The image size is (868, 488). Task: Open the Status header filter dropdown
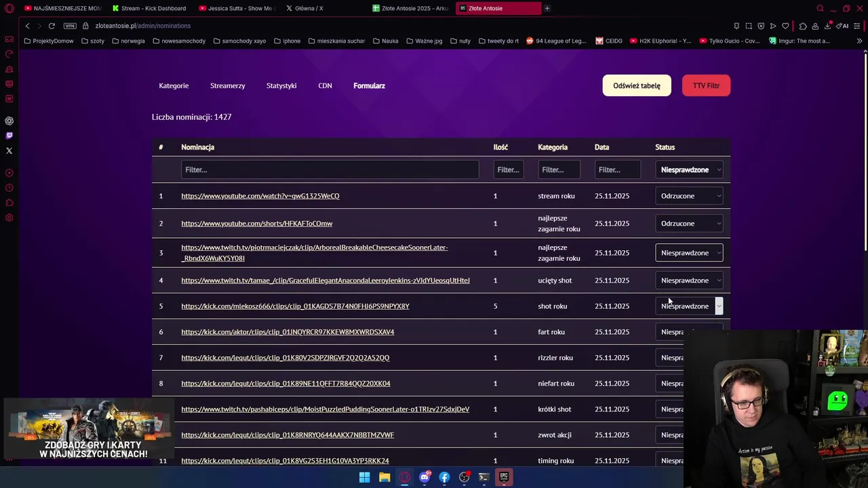689,169
